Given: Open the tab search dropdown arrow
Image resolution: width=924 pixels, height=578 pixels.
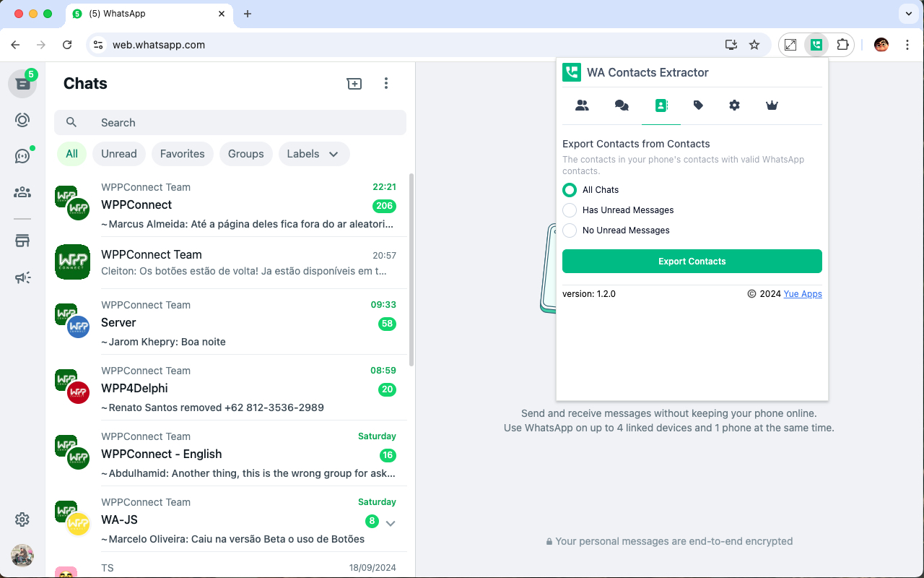Looking at the screenshot, I should (907, 14).
